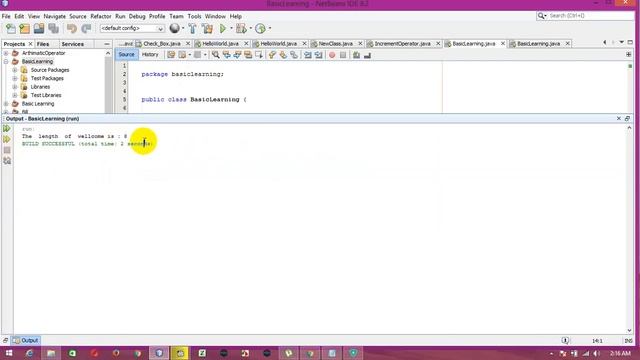Screen dimensions: 640x360
Task: Click the Redo arrow icon
Action: pos(86,29)
